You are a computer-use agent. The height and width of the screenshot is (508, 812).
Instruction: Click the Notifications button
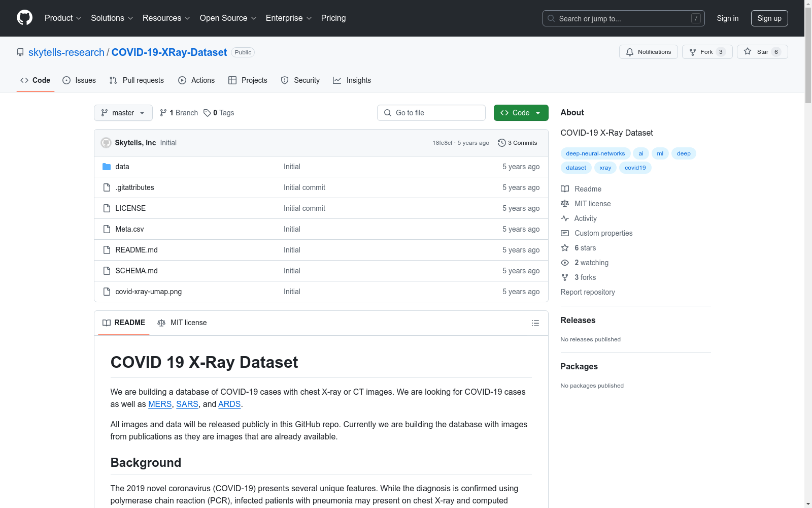coord(649,52)
